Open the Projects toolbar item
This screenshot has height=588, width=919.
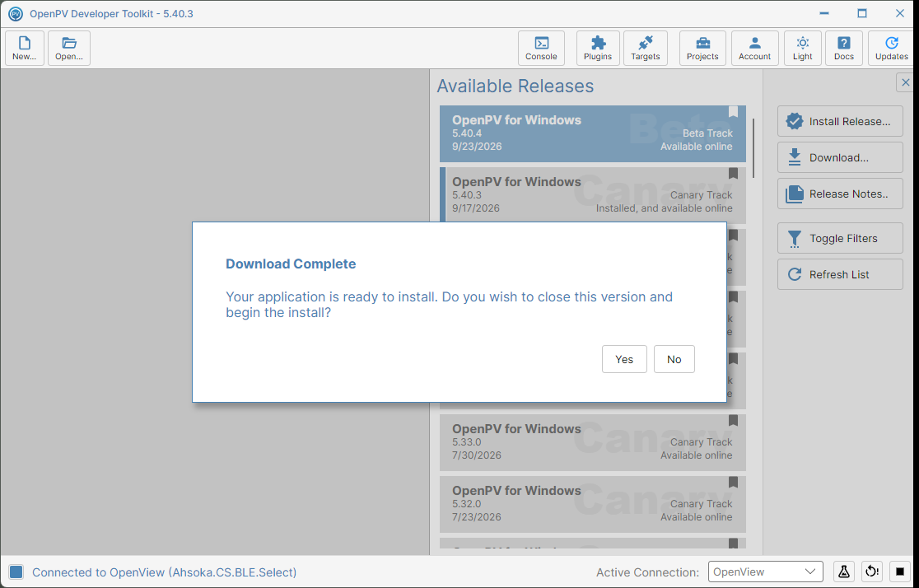tap(702, 48)
